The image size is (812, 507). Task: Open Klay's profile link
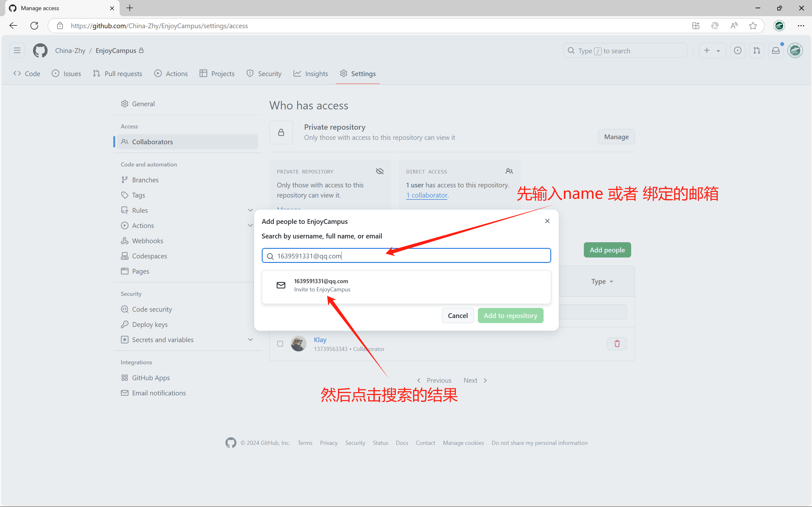coord(320,340)
